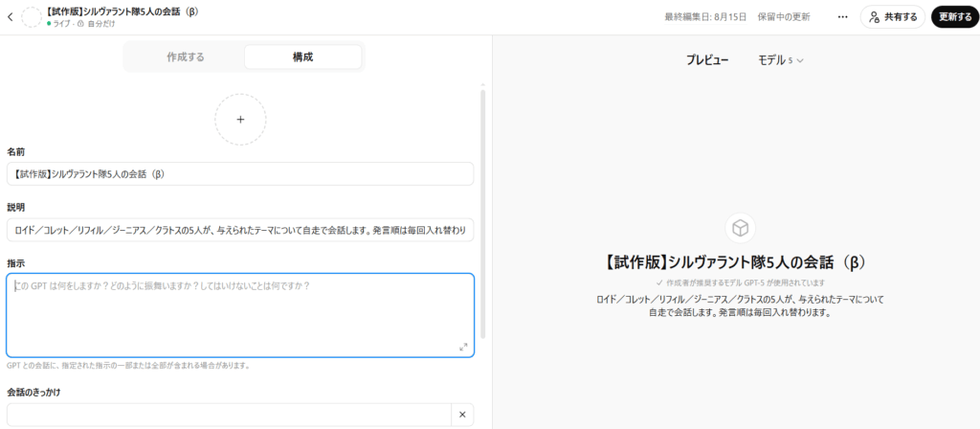Open the three-dot more options menu

842,16
